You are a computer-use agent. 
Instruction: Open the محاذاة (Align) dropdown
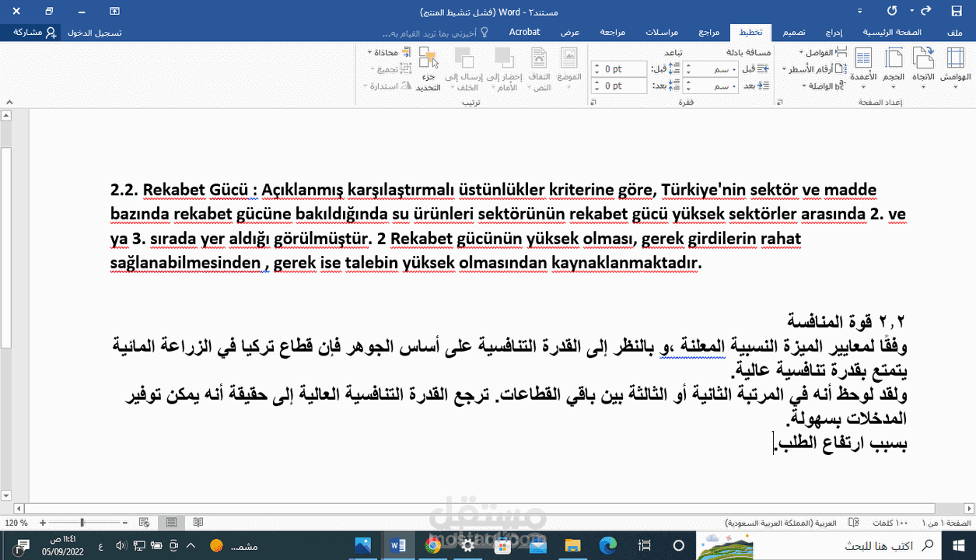[389, 52]
